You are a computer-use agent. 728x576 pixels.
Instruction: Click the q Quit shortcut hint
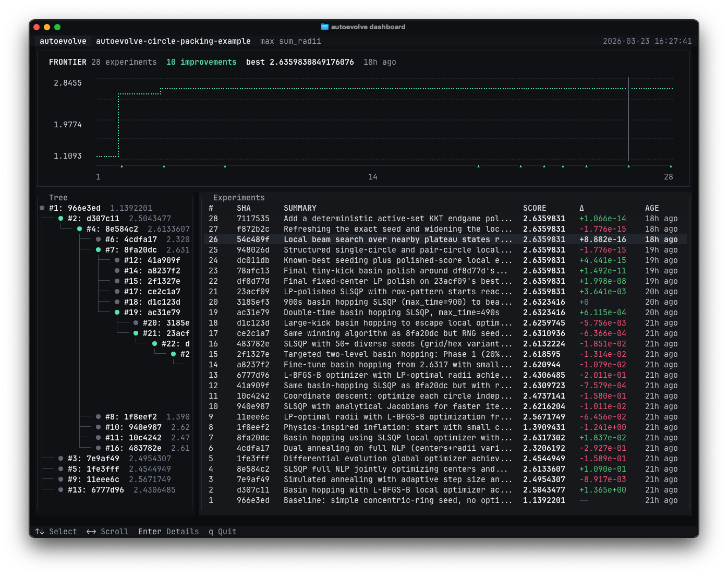pyautogui.click(x=223, y=532)
